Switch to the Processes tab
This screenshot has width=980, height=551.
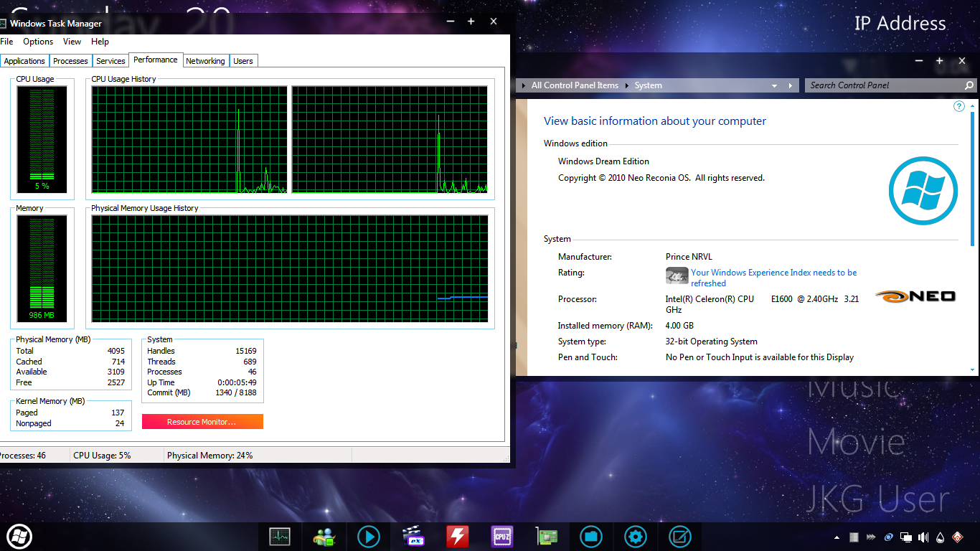[x=70, y=61]
